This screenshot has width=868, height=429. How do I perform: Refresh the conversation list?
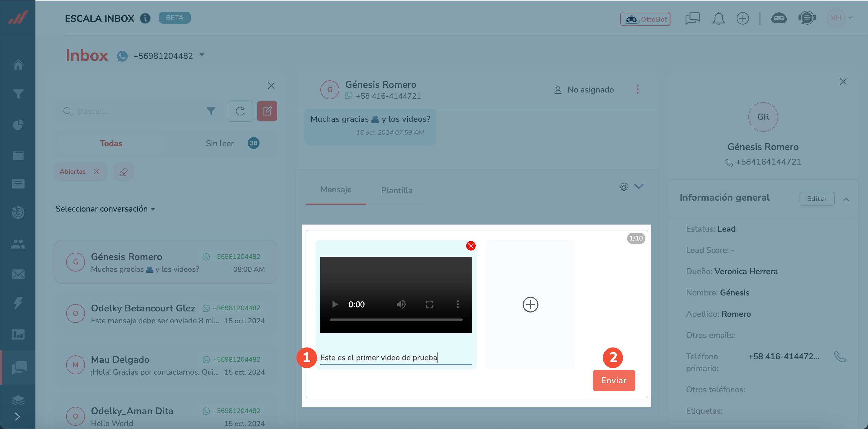point(239,111)
